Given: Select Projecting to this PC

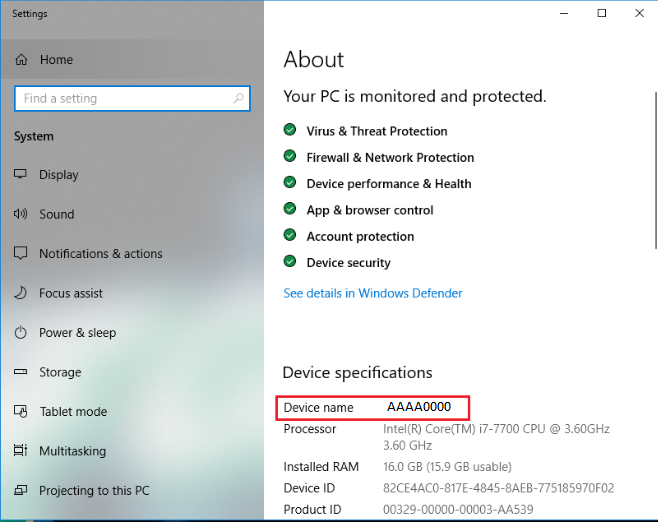Looking at the screenshot, I should point(132,491).
